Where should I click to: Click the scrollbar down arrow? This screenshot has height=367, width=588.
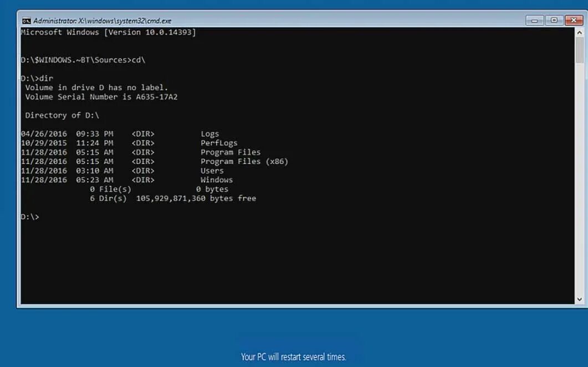pyautogui.click(x=580, y=299)
